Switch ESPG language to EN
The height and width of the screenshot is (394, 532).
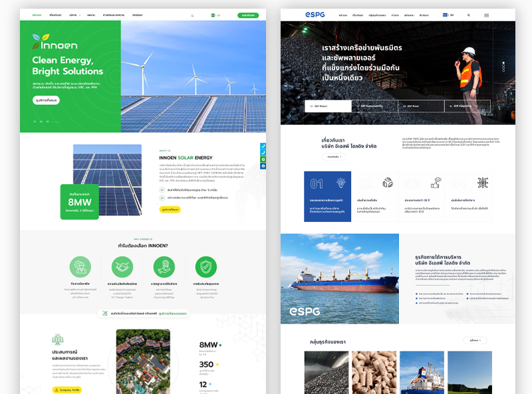point(452,15)
